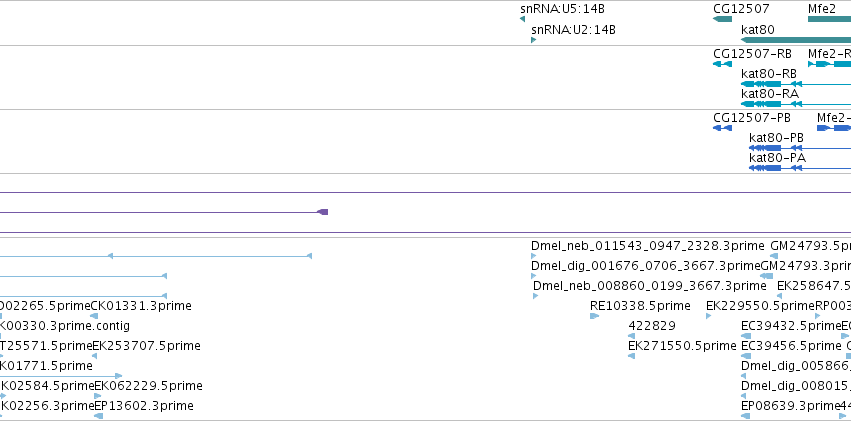The width and height of the screenshot is (851, 421).
Task: Click the Dmel_dig_005866 label
Action: 796,366
